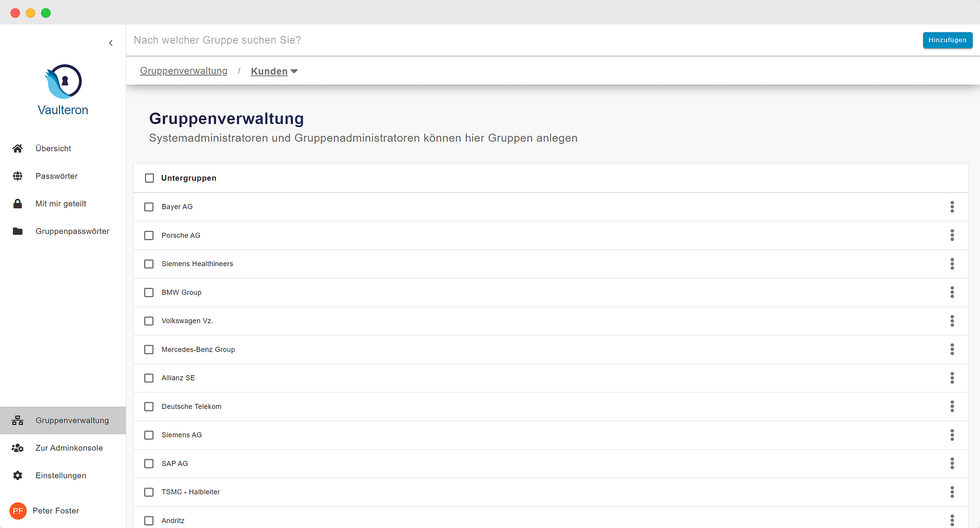The height and width of the screenshot is (528, 980).
Task: Click the PF user avatar
Action: pyautogui.click(x=18, y=511)
